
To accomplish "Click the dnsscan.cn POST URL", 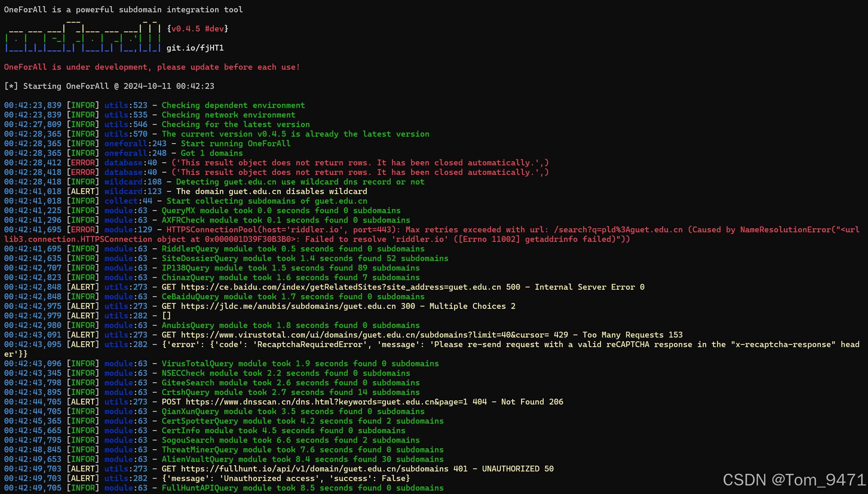I will pos(326,402).
